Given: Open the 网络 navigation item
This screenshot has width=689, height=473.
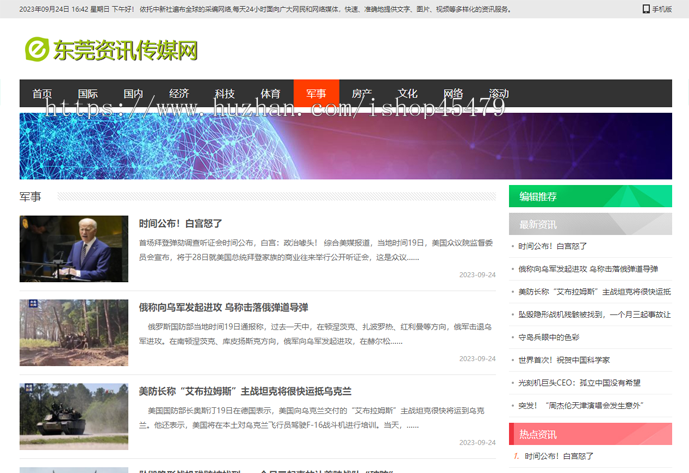Looking at the screenshot, I should point(453,94).
